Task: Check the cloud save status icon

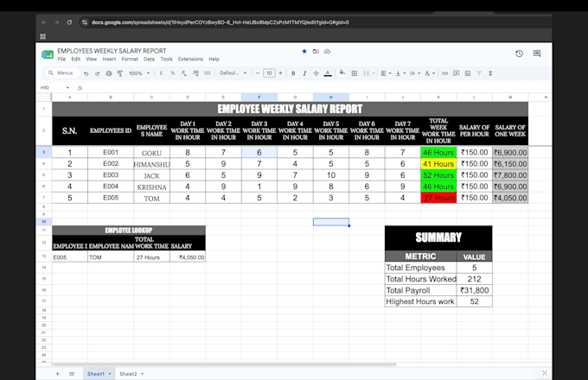Action: click(327, 51)
